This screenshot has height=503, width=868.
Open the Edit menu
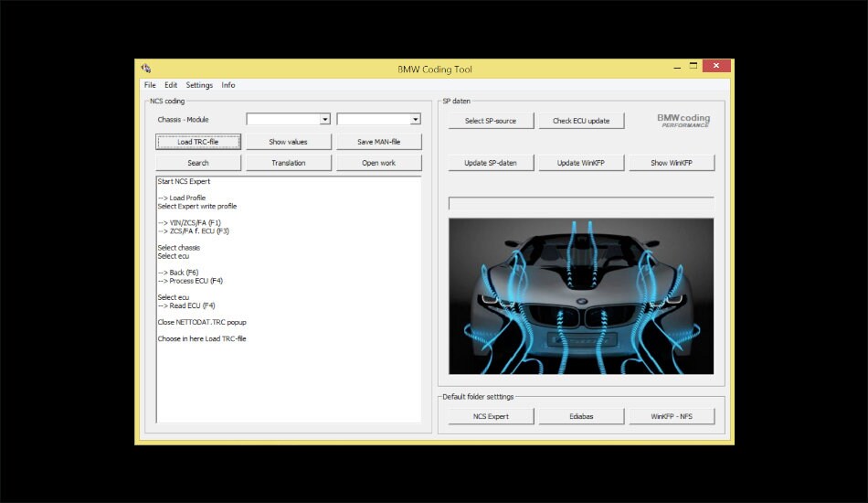[171, 85]
